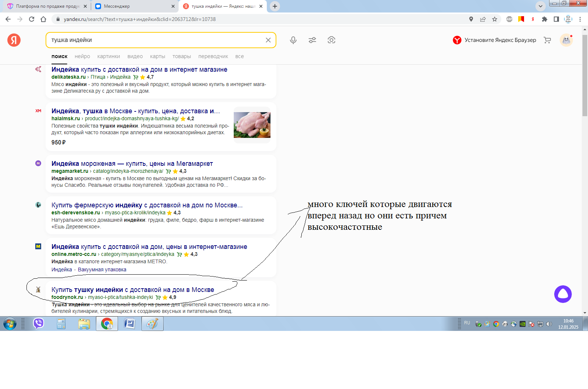Open the 'Вакуумная упаковка' sitelink
The image size is (588, 389).
tap(102, 270)
